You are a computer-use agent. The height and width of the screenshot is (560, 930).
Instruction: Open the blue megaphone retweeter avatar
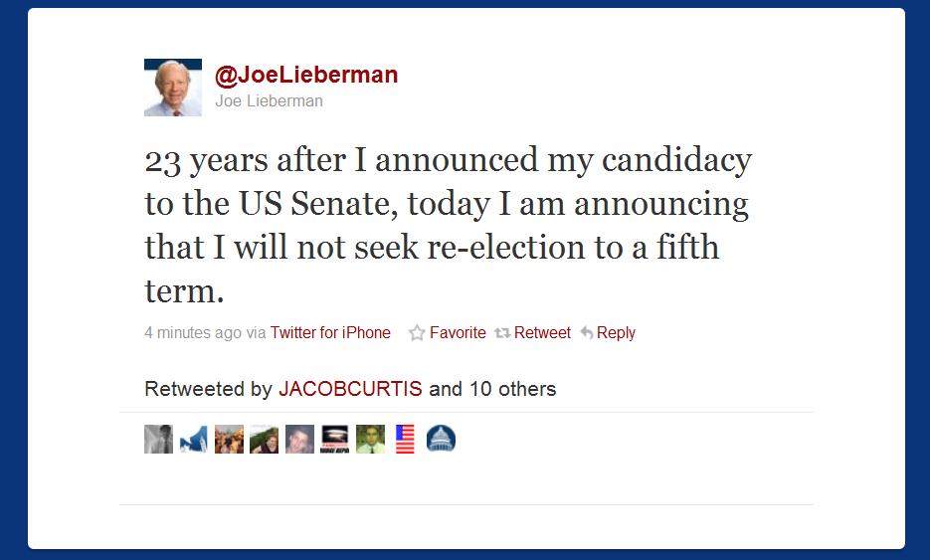193,439
